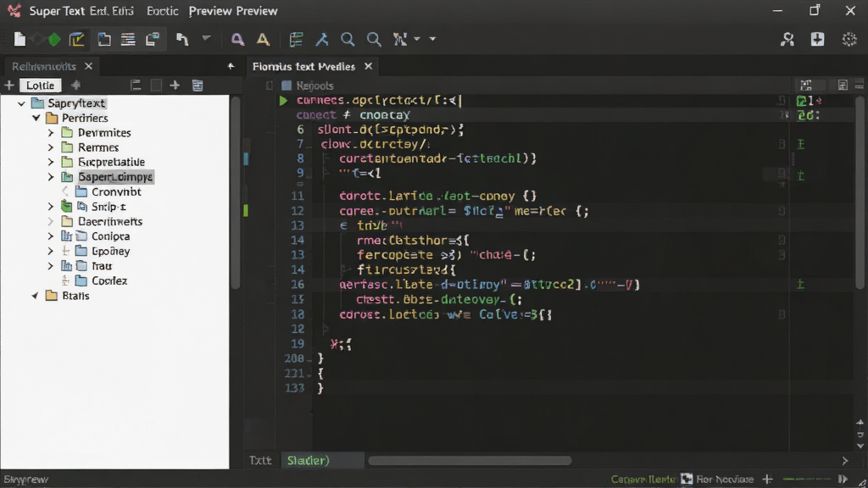Viewport: 868px width, 488px height.
Task: Select the Daeerthwetts tree item
Action: point(110,221)
